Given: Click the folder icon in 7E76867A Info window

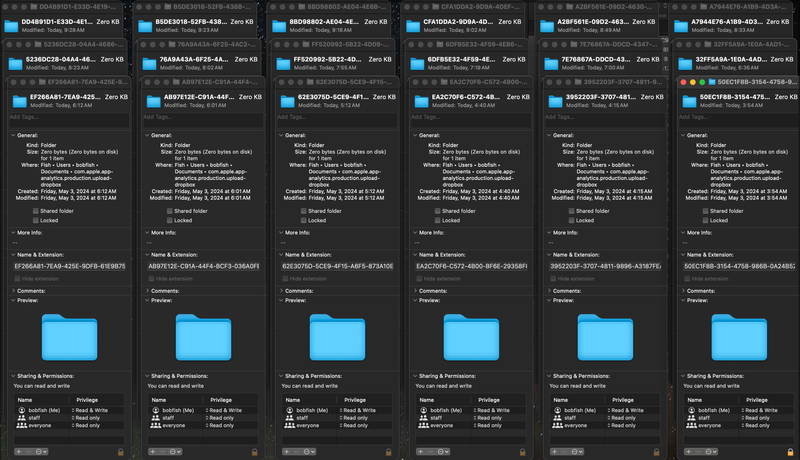Looking at the screenshot, I should [x=551, y=64].
